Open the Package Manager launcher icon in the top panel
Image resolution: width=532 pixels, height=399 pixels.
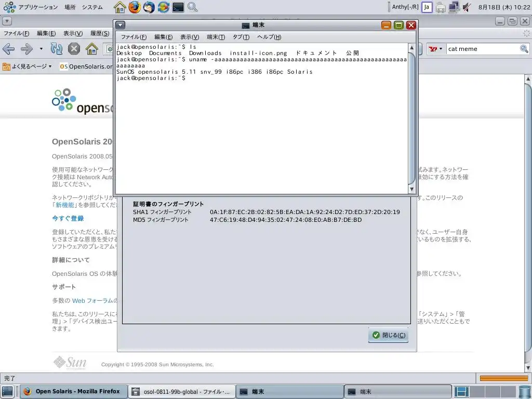164,7
